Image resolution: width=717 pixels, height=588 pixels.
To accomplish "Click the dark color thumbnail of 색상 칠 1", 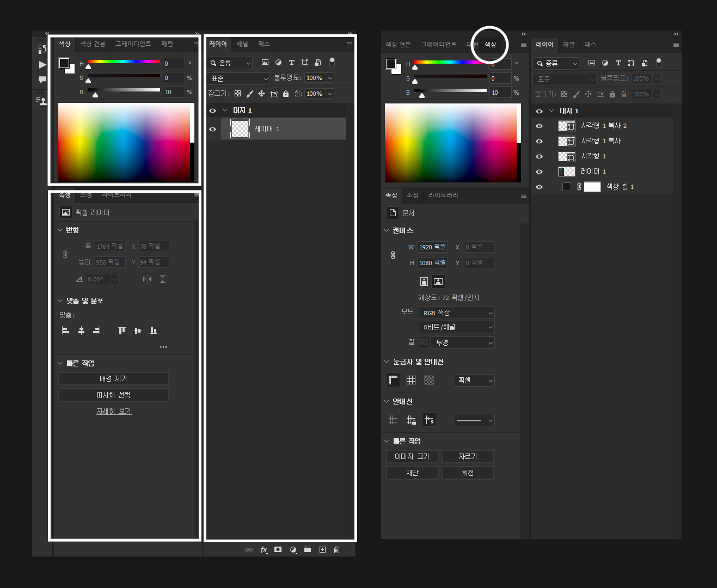I will [567, 187].
